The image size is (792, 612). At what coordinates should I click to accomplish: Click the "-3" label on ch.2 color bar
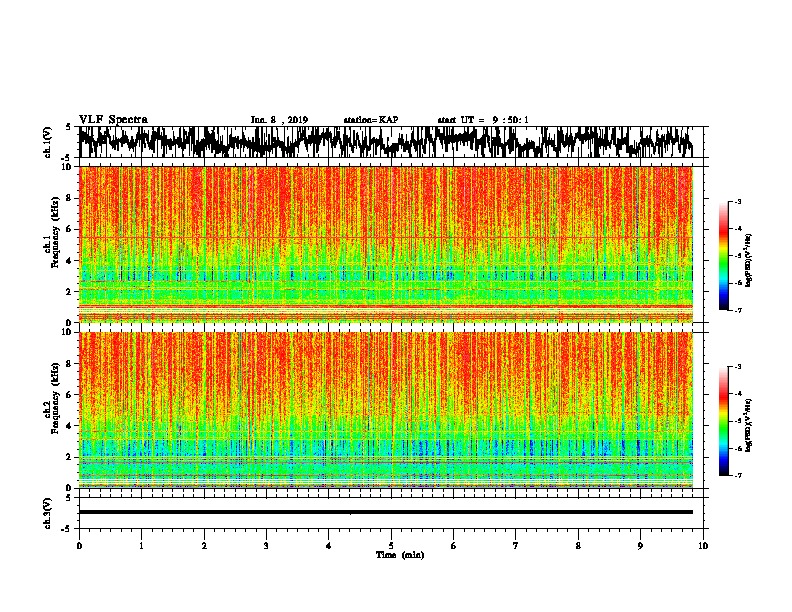coord(737,367)
